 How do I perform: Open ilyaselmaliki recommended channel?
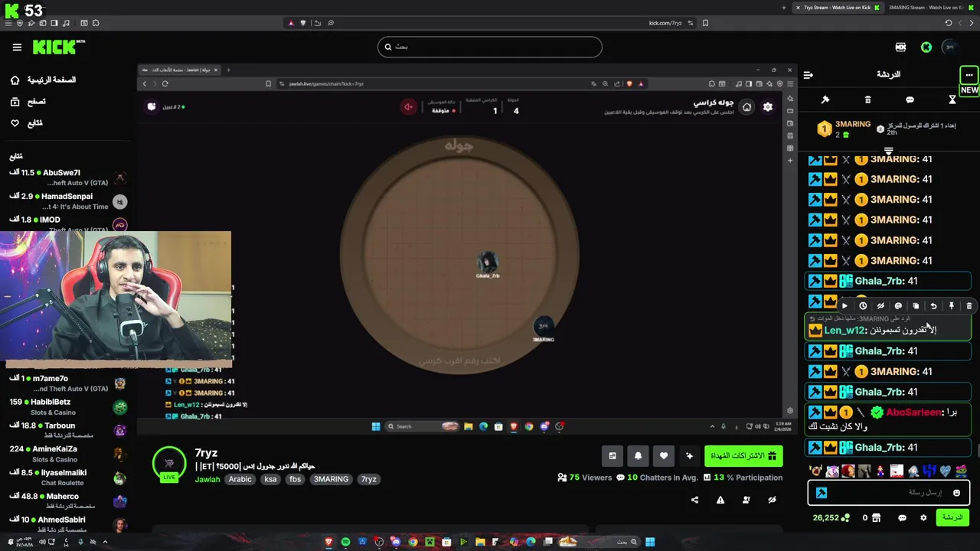pyautogui.click(x=67, y=478)
